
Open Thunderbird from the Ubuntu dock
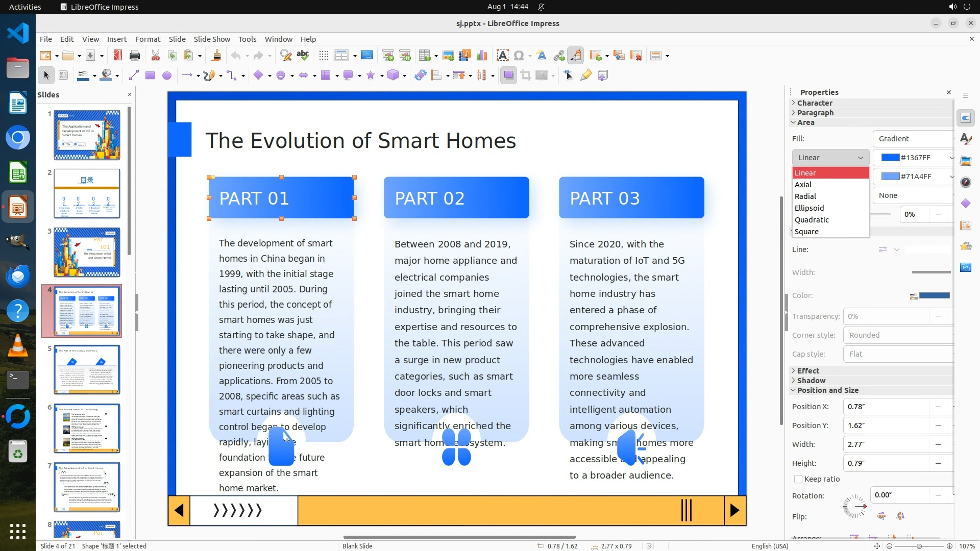pos(18,276)
